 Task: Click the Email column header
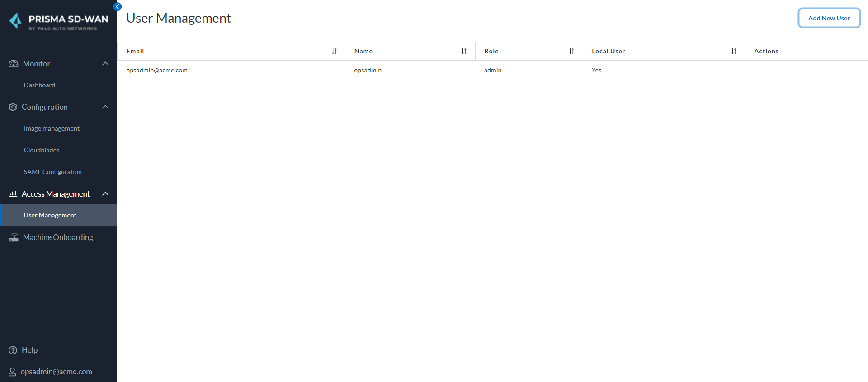click(135, 51)
